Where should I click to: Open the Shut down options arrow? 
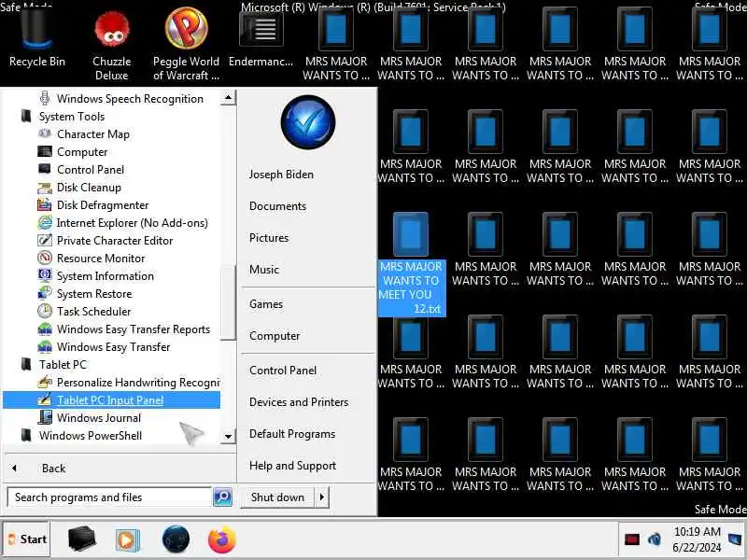322,497
